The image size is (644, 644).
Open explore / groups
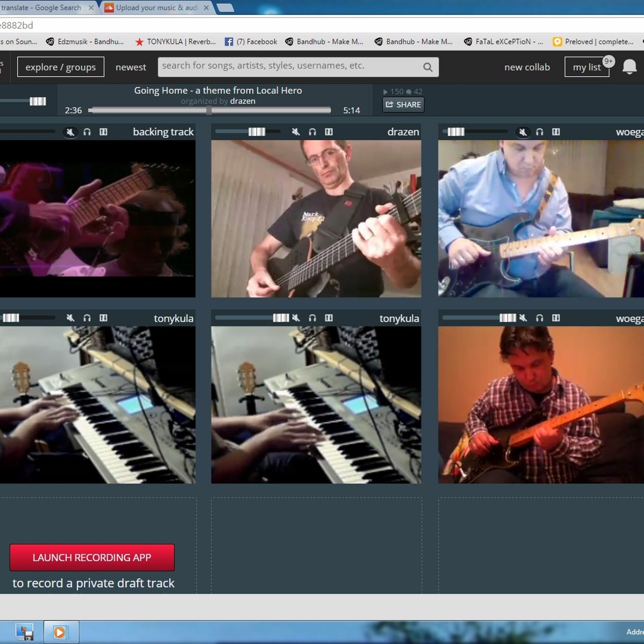click(x=61, y=67)
